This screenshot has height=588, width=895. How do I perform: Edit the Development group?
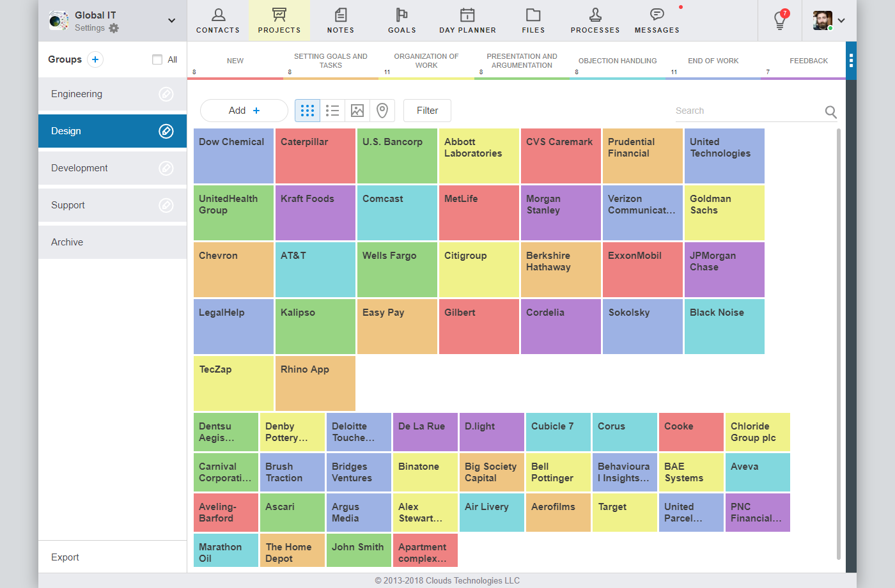166,168
